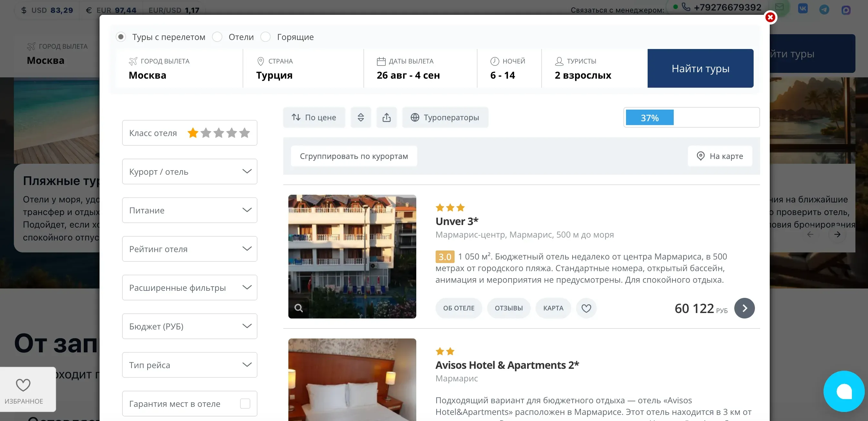Enable Гарантия мест в отеле checkbox

coord(245,404)
